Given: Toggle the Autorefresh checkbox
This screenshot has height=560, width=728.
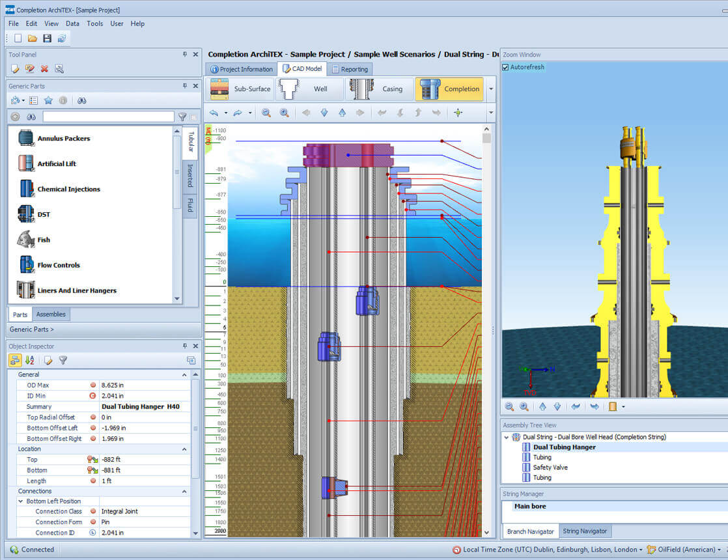Looking at the screenshot, I should (x=505, y=67).
